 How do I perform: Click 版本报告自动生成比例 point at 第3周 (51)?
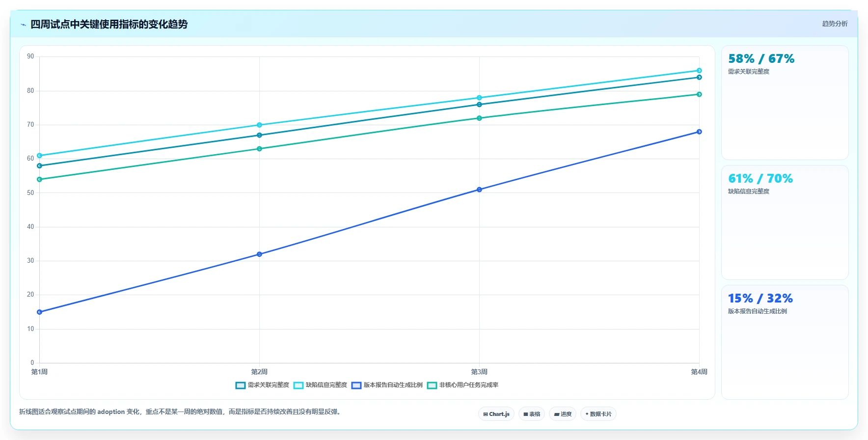(x=479, y=190)
